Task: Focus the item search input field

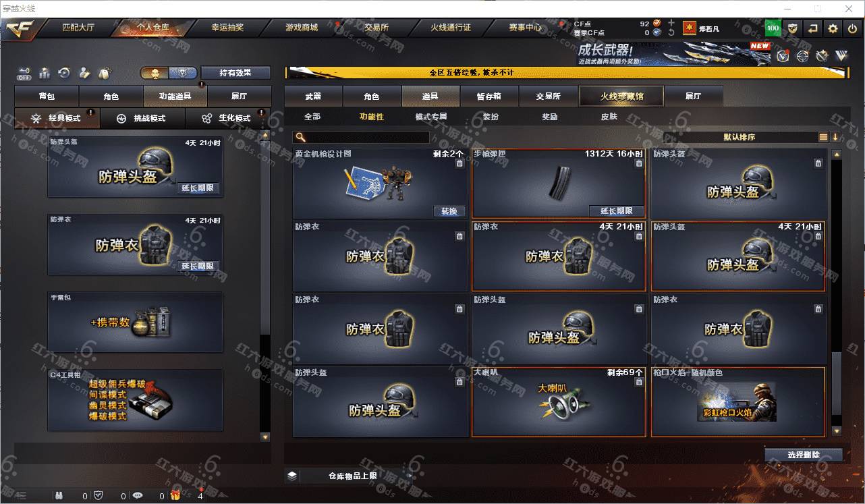Action: 362,137
